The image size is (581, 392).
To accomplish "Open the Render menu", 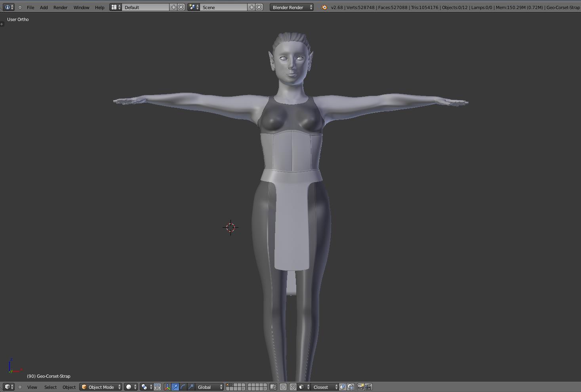I will point(60,7).
